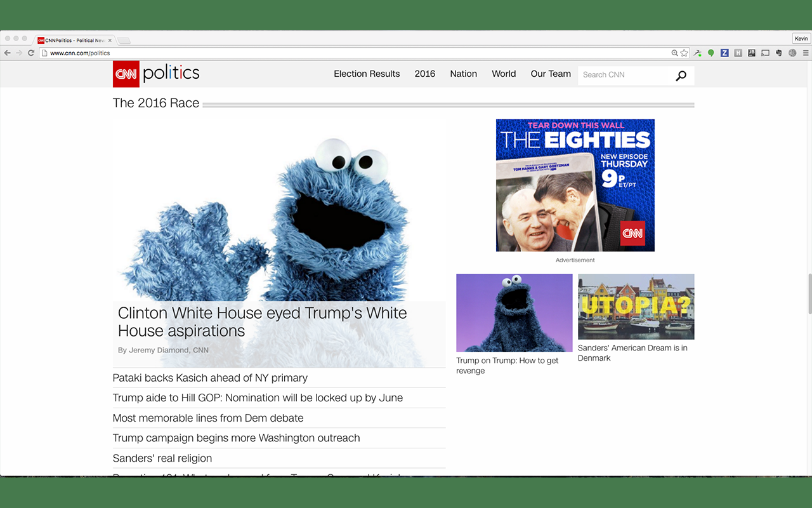Open Trump campaign begins more Washington outreach
The width and height of the screenshot is (812, 508).
[236, 438]
